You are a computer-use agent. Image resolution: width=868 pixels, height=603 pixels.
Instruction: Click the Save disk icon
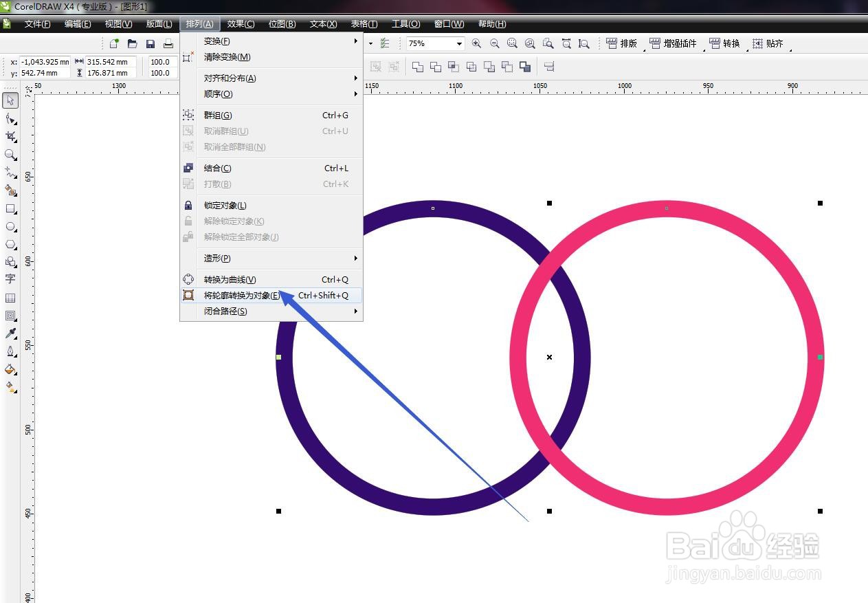151,43
